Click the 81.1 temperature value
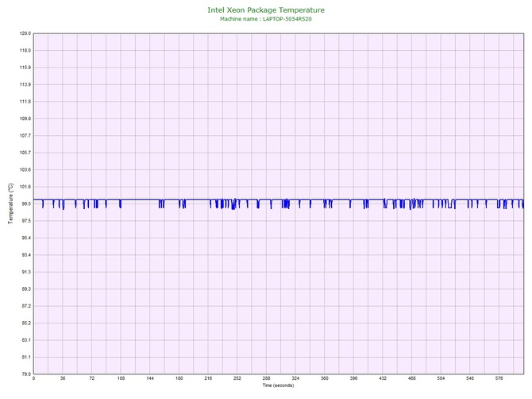532x399 pixels. click(26, 357)
